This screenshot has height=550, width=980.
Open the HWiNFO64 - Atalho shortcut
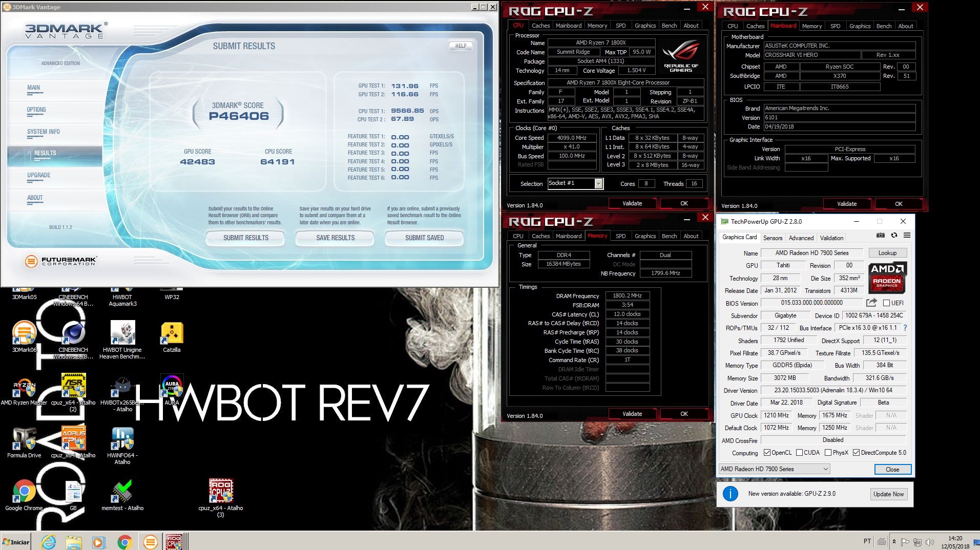coord(122,446)
